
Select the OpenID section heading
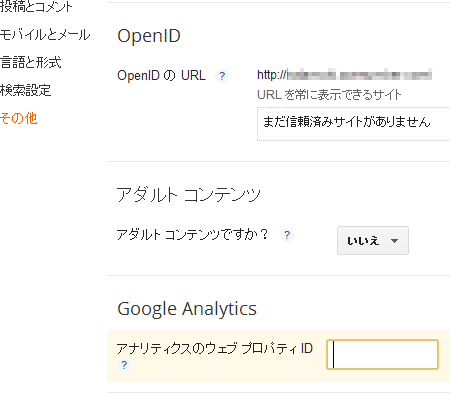149,36
